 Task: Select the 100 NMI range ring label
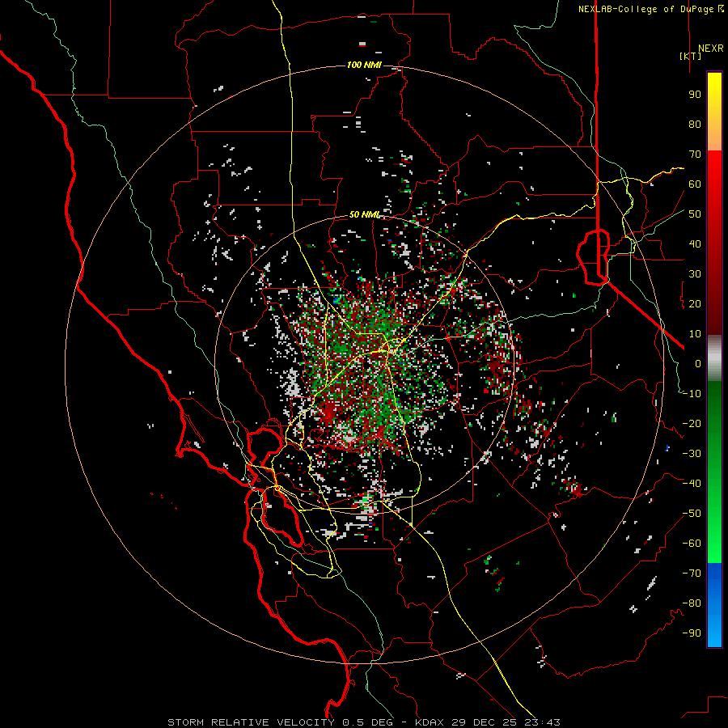coord(364,65)
